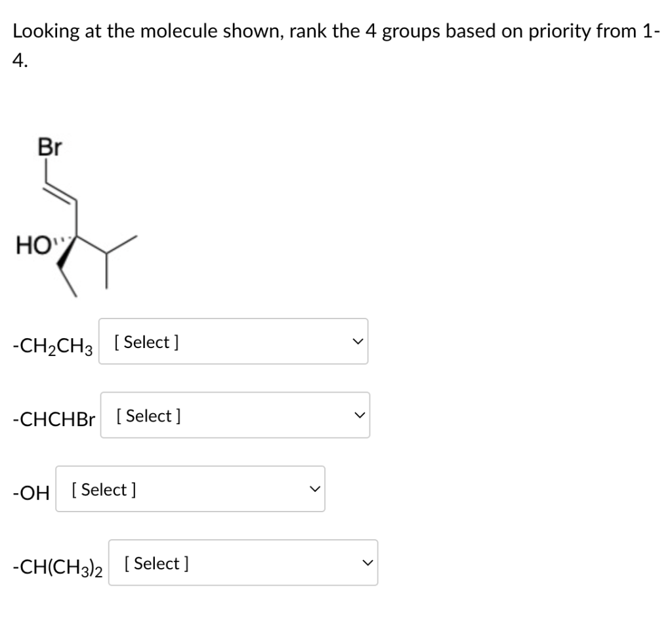Open the -CH2CH3 priority dropdown
The width and height of the screenshot is (672, 637).
(x=233, y=341)
